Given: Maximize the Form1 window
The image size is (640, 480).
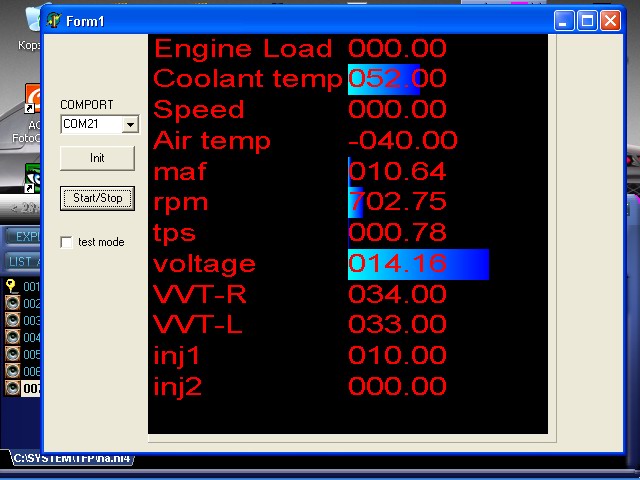Looking at the screenshot, I should [588, 20].
